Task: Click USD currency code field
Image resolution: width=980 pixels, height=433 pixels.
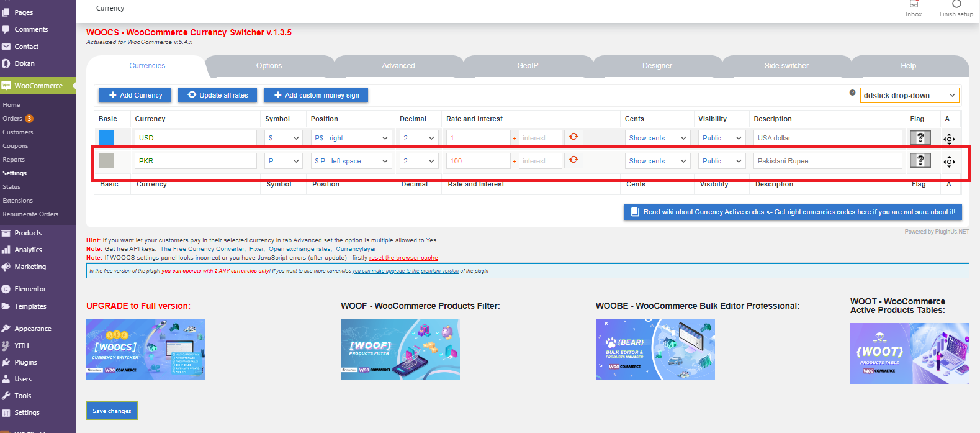Action: (x=196, y=138)
